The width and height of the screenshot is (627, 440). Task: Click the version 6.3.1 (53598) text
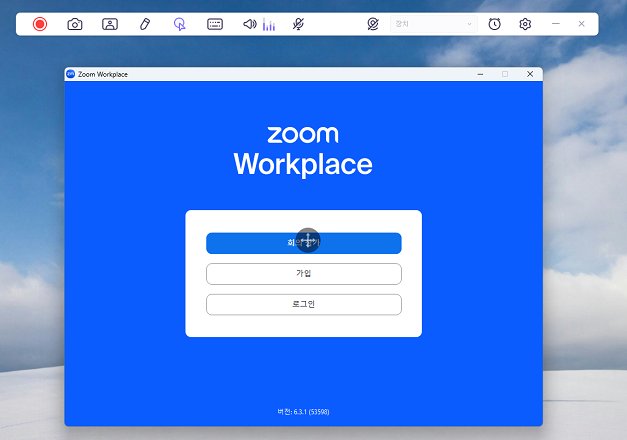click(x=303, y=412)
